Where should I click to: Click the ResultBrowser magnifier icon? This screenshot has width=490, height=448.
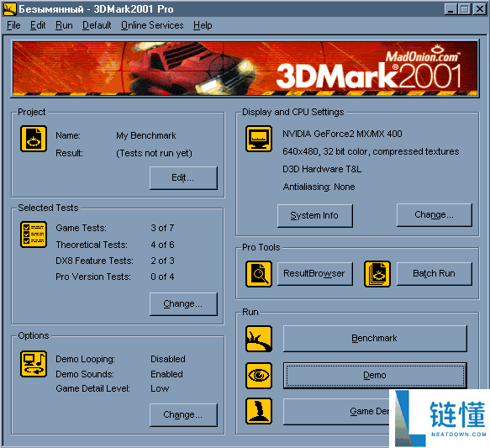[x=258, y=274]
